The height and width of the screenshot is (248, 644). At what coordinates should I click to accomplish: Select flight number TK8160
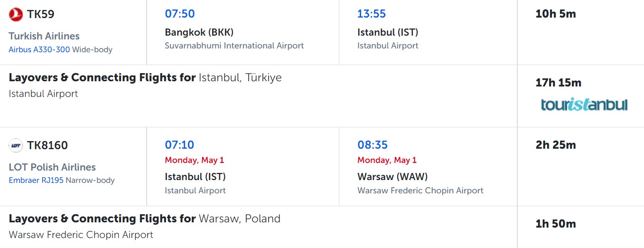tap(47, 145)
